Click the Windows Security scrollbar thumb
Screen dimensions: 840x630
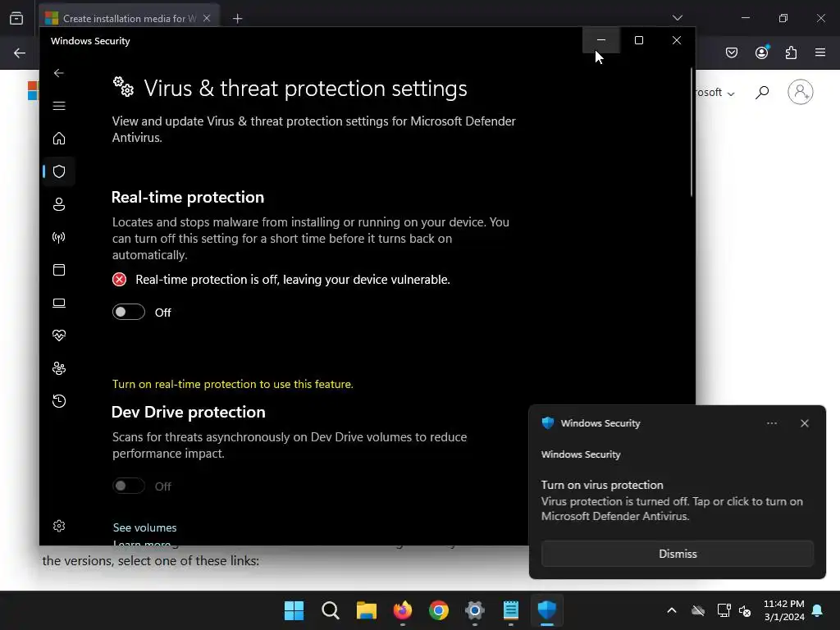click(x=692, y=132)
